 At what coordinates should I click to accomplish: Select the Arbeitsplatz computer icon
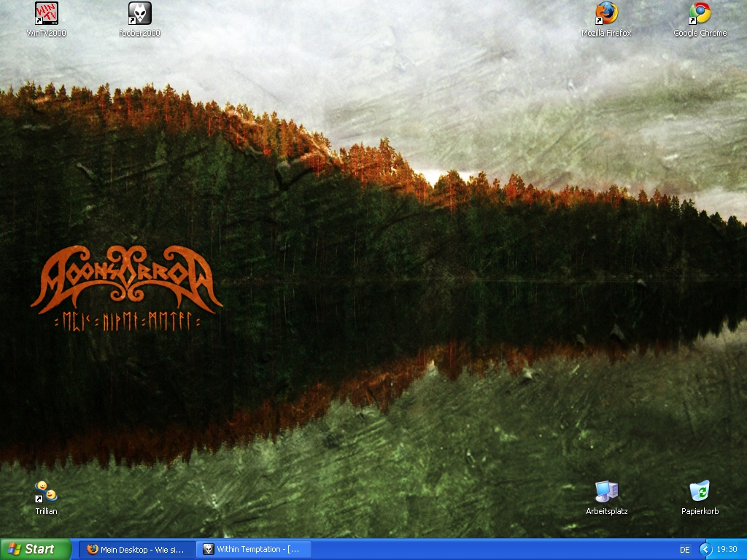(606, 491)
